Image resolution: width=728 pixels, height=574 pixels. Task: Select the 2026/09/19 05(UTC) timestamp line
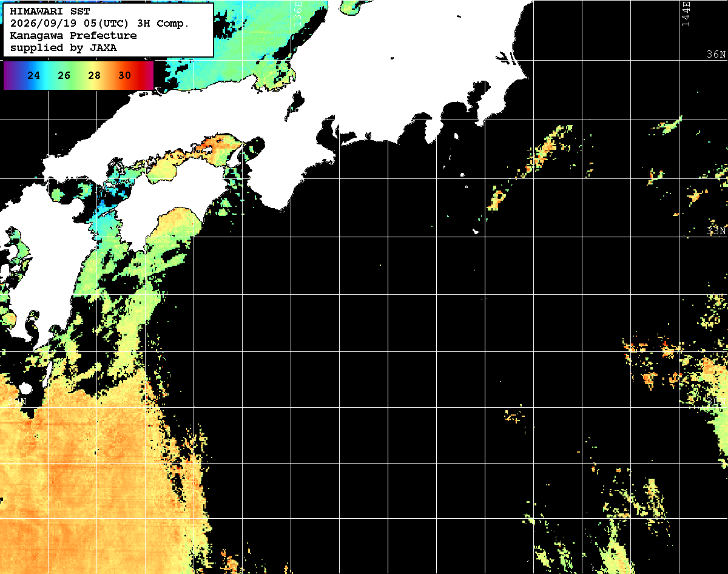tap(100, 23)
